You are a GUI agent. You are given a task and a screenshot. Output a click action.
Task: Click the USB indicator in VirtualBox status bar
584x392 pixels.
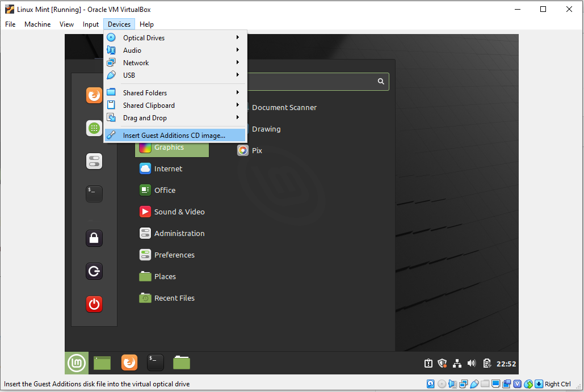474,384
